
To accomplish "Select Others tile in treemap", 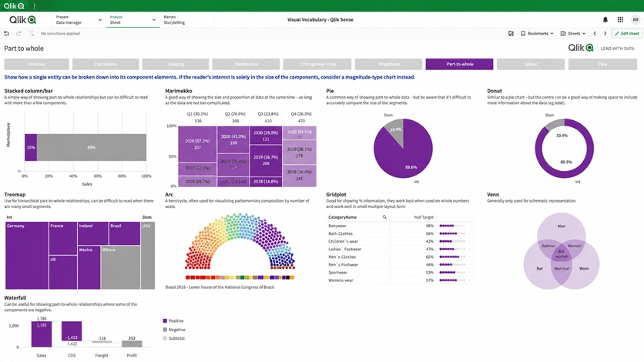I will tap(120, 267).
